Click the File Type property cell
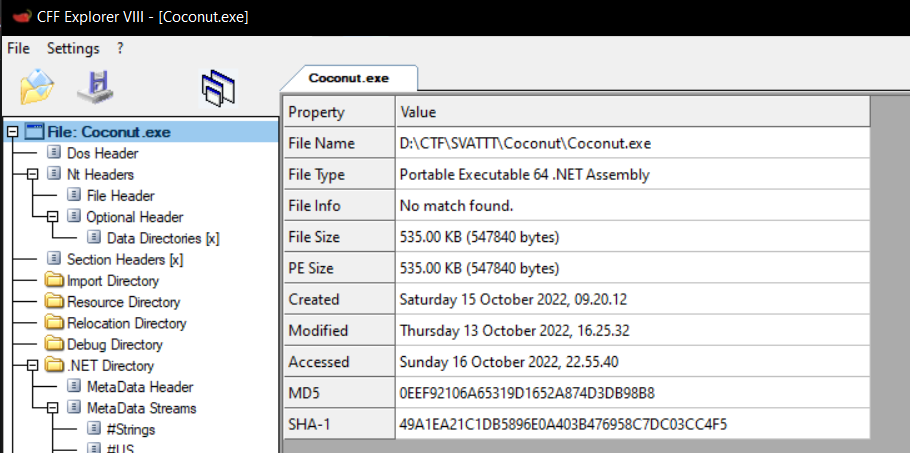The width and height of the screenshot is (910, 453). [x=340, y=174]
